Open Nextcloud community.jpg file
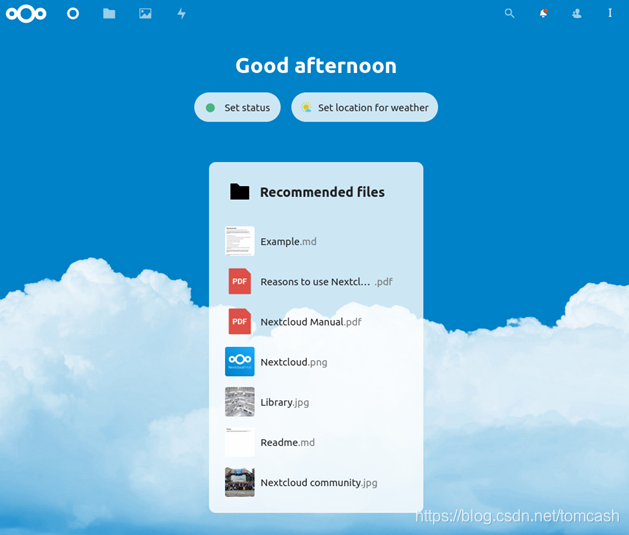Image resolution: width=629 pixels, height=535 pixels. pyautogui.click(x=316, y=482)
